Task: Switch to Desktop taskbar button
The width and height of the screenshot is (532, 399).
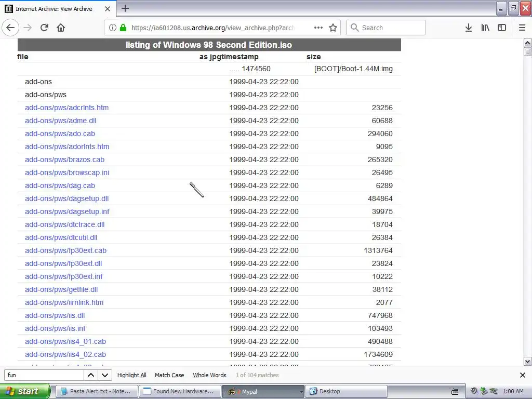Action: pos(346,391)
